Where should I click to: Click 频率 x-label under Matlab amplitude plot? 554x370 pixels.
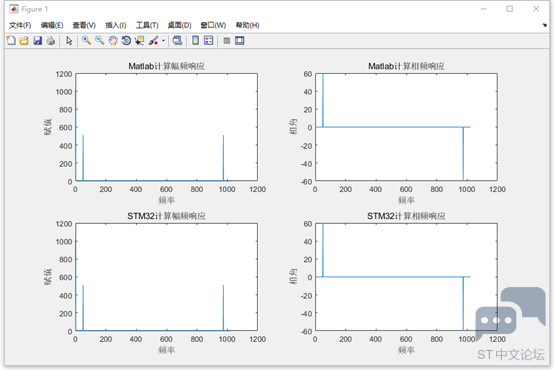[x=166, y=200]
